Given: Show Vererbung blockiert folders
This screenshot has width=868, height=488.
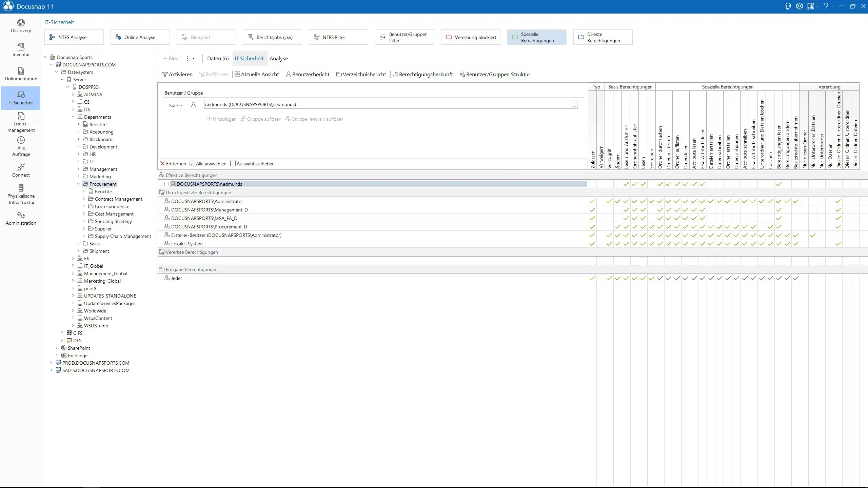Looking at the screenshot, I should tap(471, 37).
